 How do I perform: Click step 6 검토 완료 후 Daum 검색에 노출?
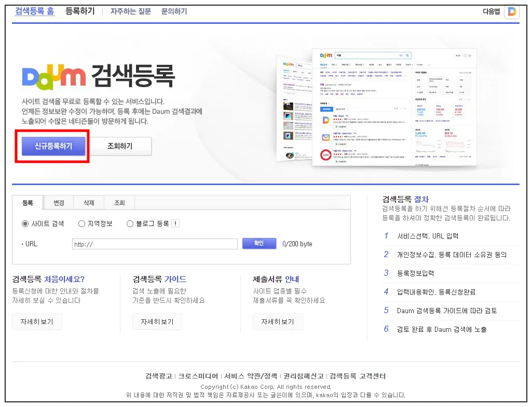tap(441, 329)
